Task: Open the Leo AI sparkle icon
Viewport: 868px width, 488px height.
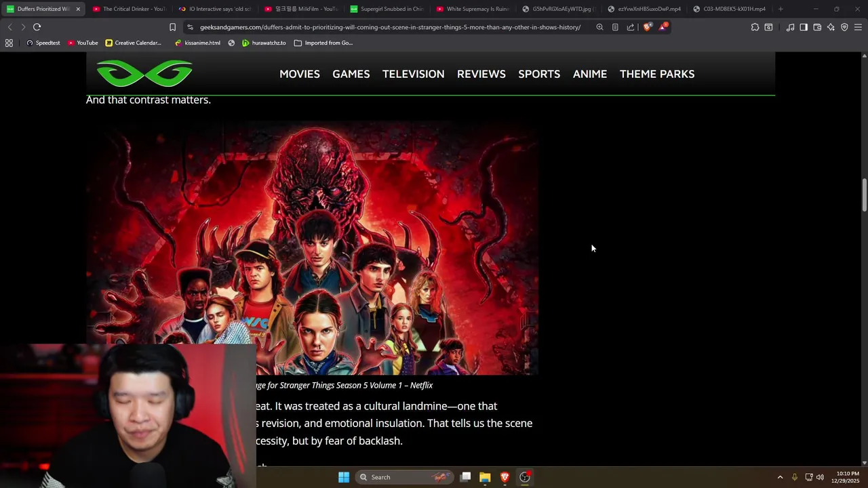Action: pyautogui.click(x=831, y=27)
